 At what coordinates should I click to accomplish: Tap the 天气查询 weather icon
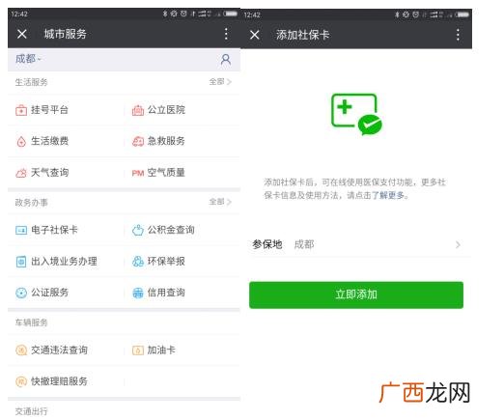(x=21, y=173)
